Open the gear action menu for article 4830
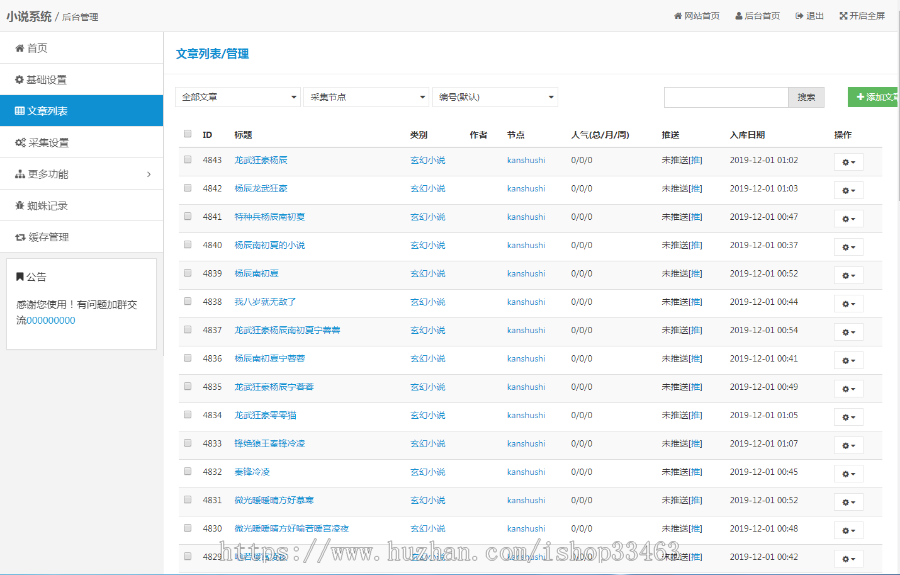Screen dimensions: 900x575 pyautogui.click(x=848, y=530)
